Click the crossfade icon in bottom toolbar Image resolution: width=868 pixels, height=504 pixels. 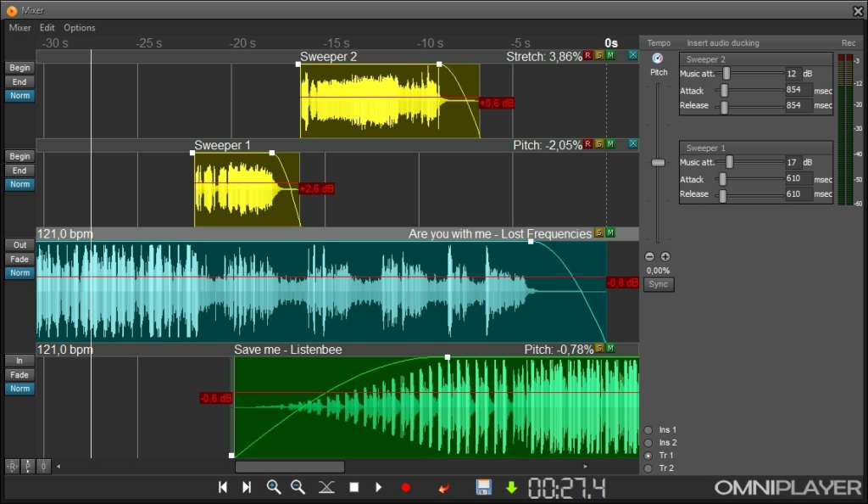coord(326,487)
